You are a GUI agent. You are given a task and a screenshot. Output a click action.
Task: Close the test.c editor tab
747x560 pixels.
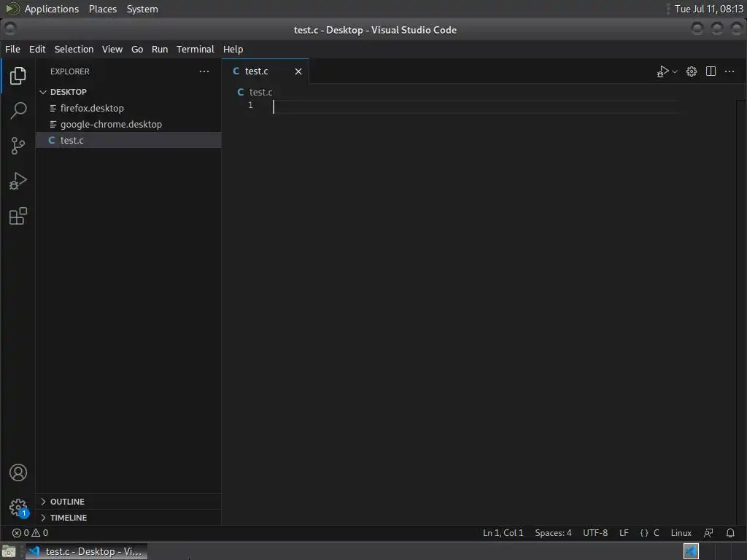(298, 71)
